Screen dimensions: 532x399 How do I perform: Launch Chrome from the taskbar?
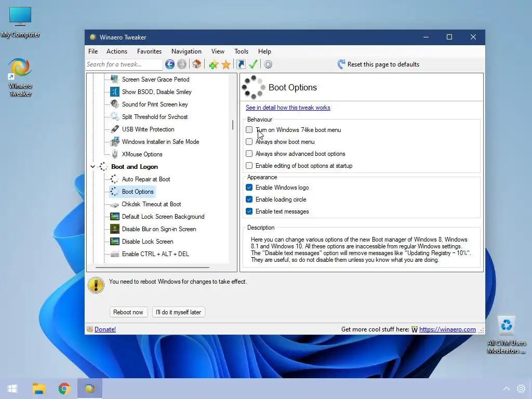(x=64, y=389)
